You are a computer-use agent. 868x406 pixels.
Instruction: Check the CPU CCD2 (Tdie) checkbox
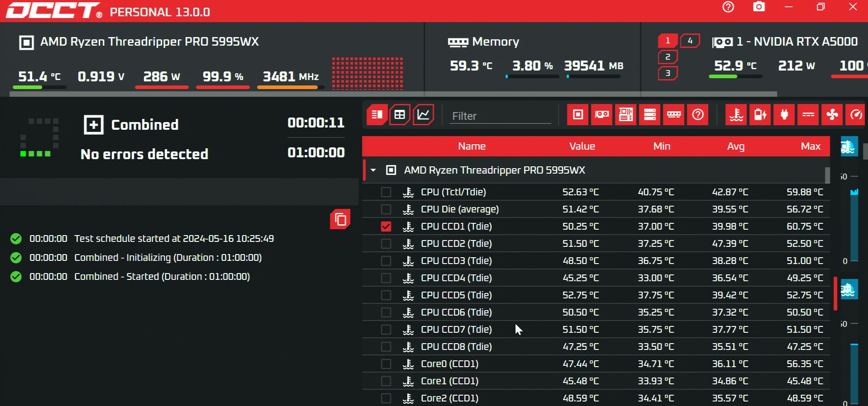coord(386,244)
